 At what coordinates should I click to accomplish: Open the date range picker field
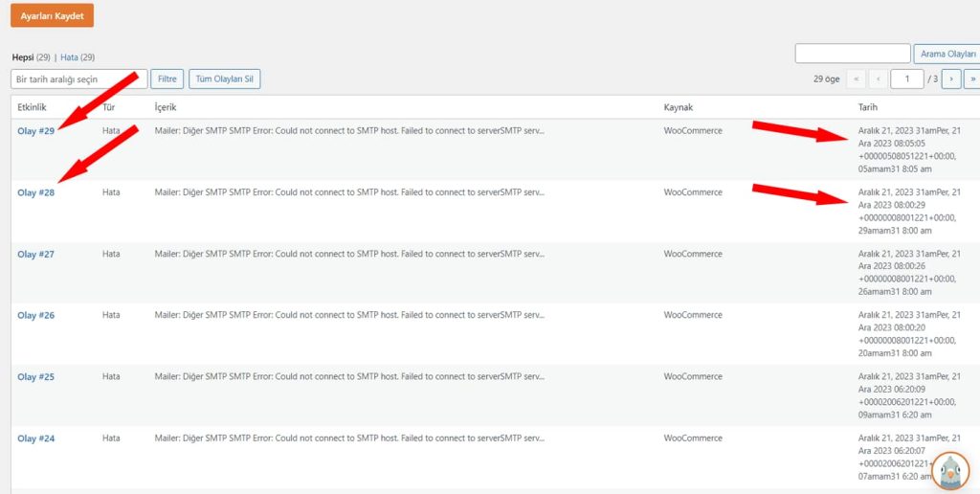pyautogui.click(x=78, y=79)
